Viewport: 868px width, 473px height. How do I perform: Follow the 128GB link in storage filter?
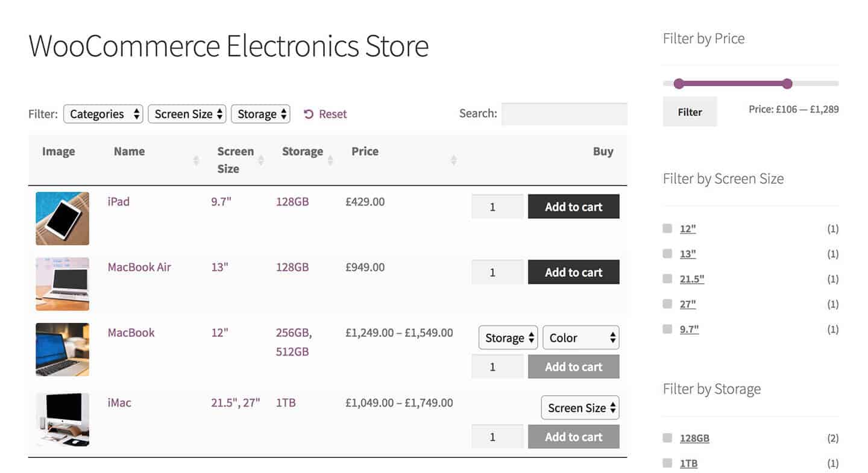pyautogui.click(x=694, y=439)
